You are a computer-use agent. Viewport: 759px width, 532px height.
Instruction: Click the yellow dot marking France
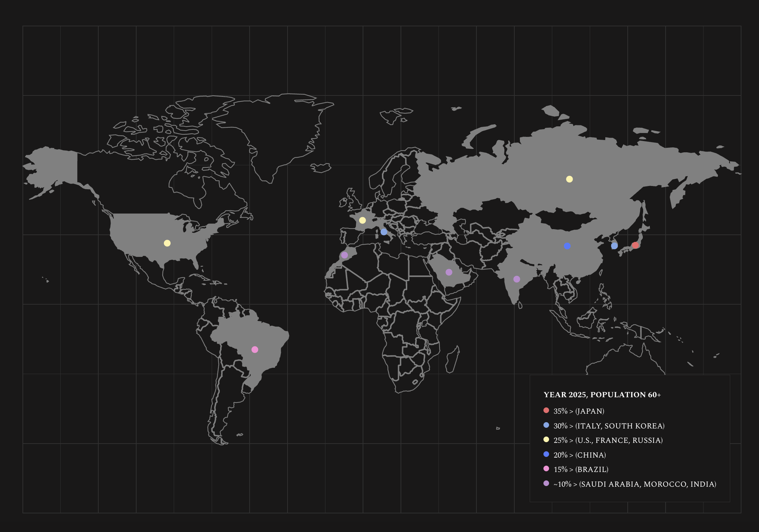[362, 220]
